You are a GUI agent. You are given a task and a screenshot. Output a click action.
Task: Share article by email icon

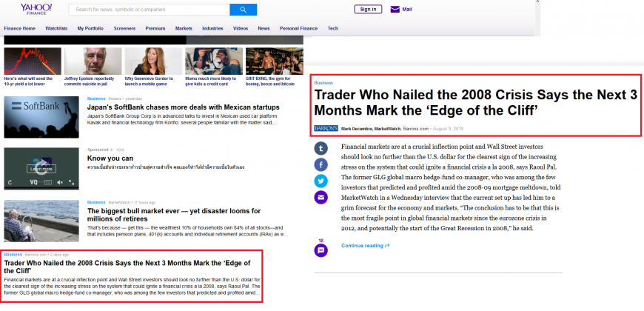321,198
